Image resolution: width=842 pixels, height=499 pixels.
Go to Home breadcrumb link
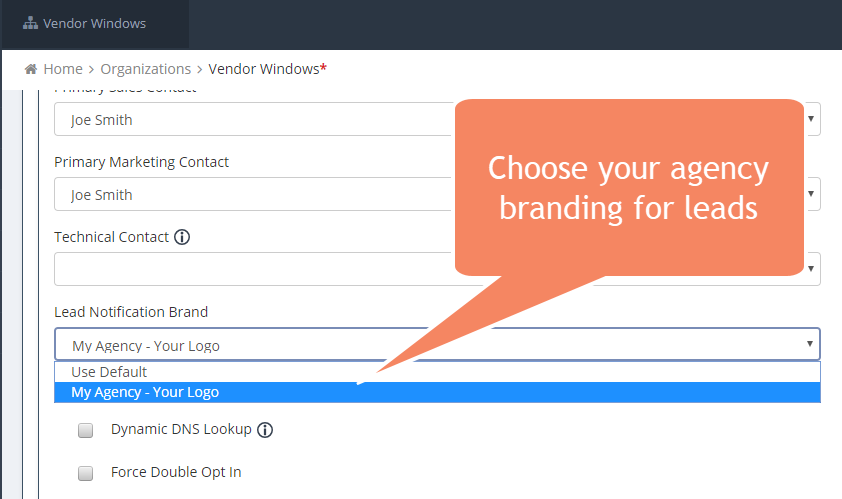click(x=63, y=69)
